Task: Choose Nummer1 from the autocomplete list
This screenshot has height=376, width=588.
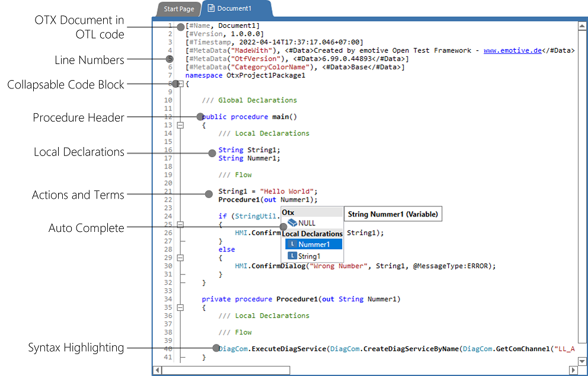Action: [x=314, y=244]
